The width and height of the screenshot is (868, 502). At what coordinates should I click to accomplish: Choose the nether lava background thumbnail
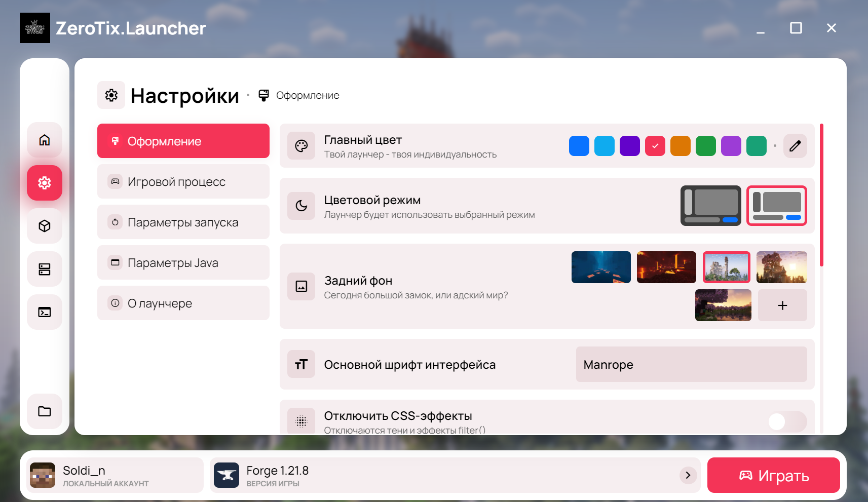(666, 267)
